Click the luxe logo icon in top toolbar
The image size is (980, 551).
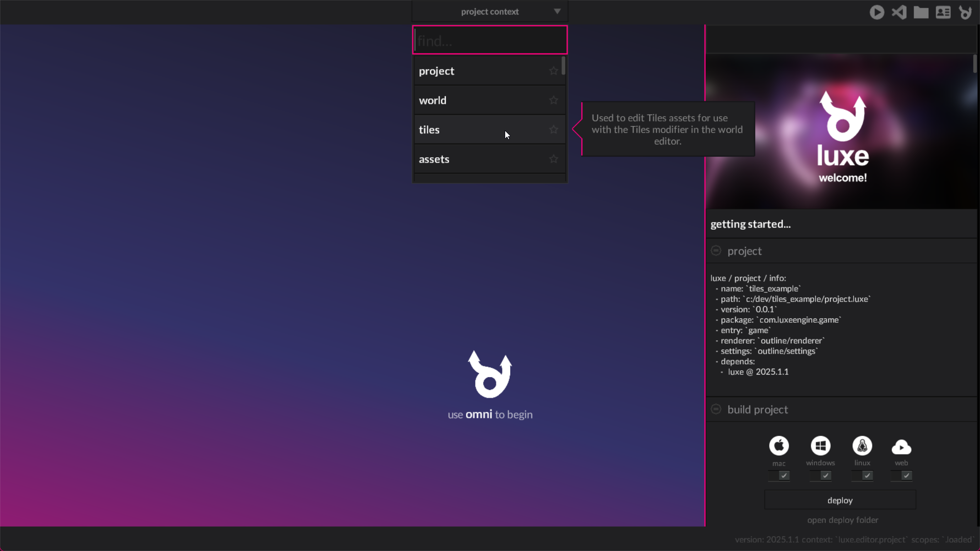[x=965, y=12]
